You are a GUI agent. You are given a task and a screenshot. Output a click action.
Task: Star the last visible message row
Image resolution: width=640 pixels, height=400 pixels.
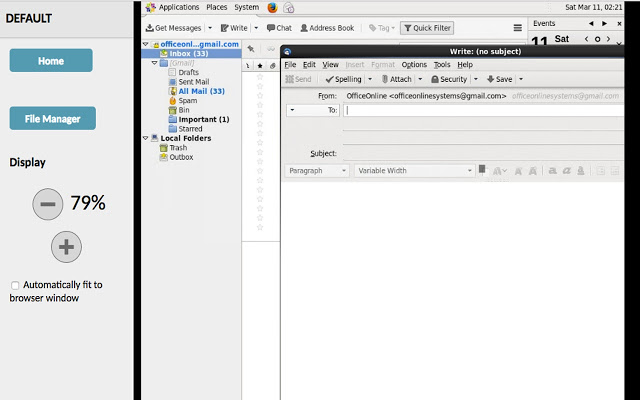(x=260, y=227)
